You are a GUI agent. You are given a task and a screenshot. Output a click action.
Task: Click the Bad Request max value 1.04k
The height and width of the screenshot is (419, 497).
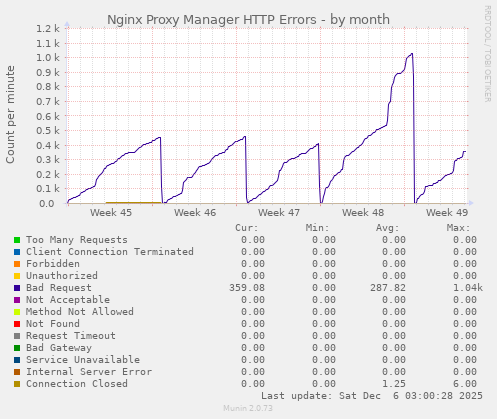pos(468,288)
